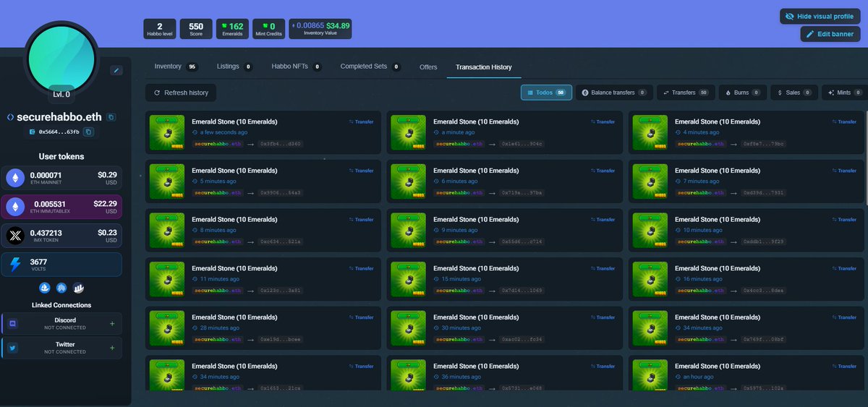This screenshot has height=407, width=868.
Task: Click recipient address 0x1e61...904c
Action: (x=522, y=144)
